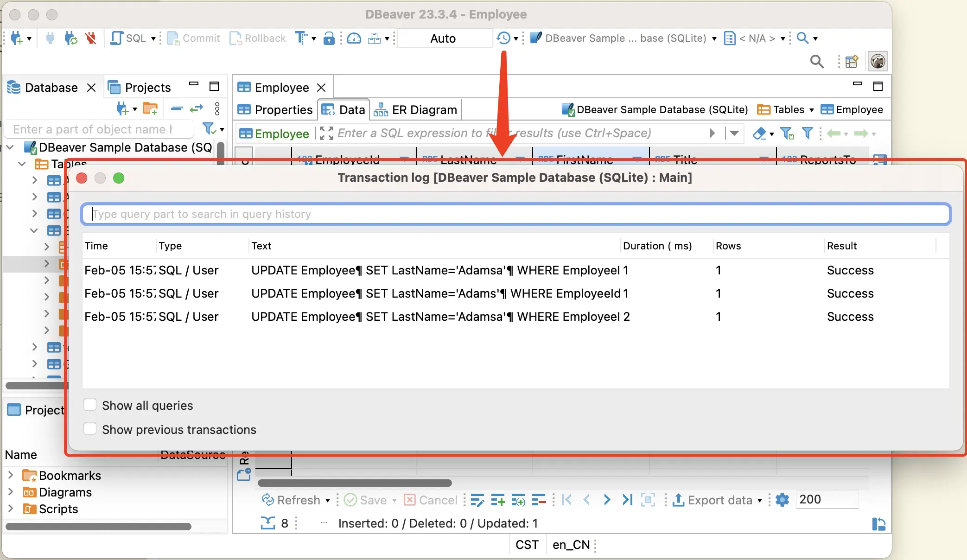
Task: Click the query history search field
Action: point(515,214)
